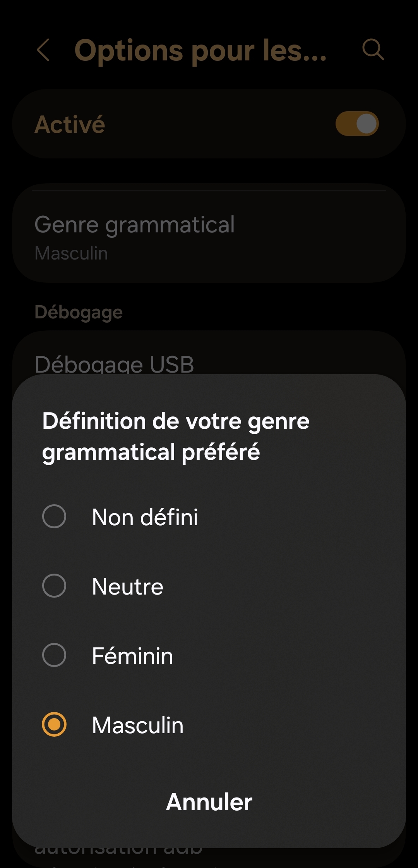
Task: Tap the Féminin option label
Action: pos(132,656)
